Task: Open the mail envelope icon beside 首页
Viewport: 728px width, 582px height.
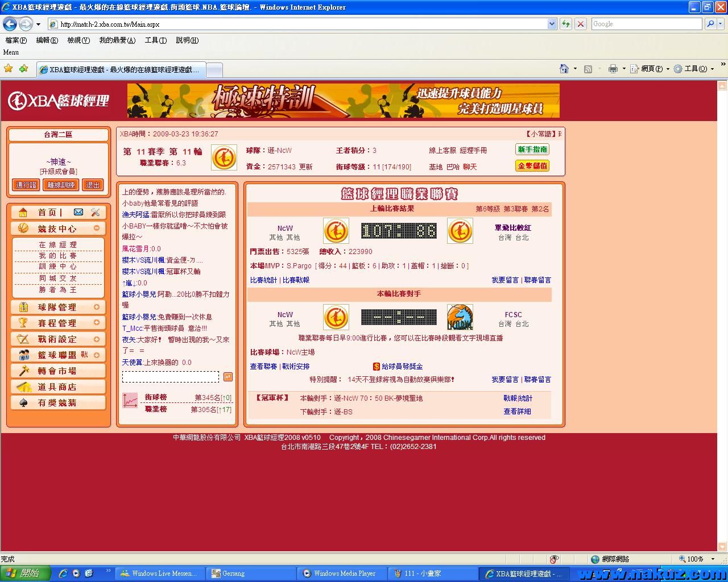Action: point(78,212)
